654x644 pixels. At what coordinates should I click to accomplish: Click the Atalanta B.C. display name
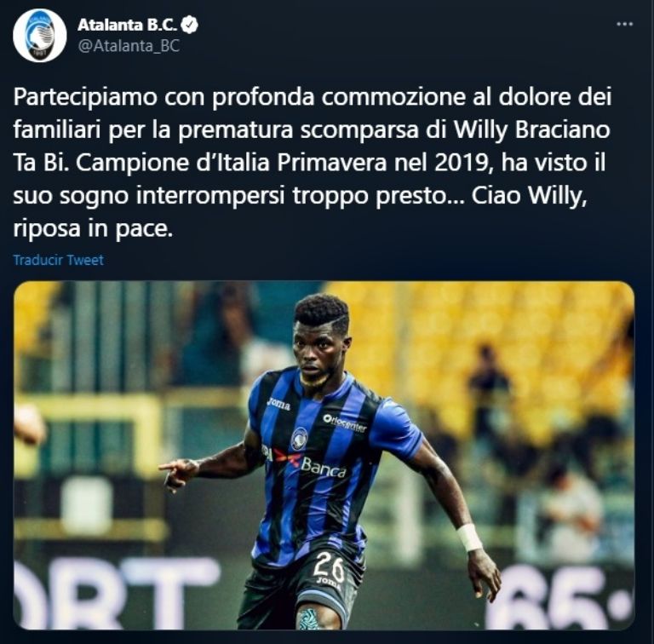128,25
